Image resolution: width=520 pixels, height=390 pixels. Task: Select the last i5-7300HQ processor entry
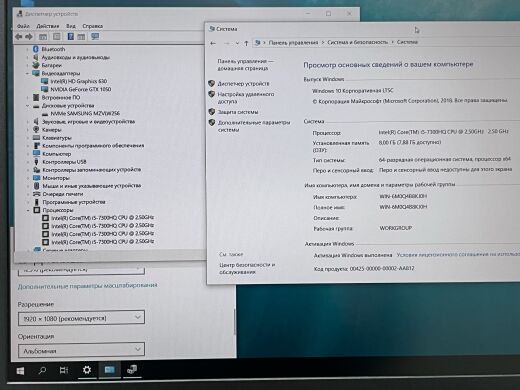point(103,242)
